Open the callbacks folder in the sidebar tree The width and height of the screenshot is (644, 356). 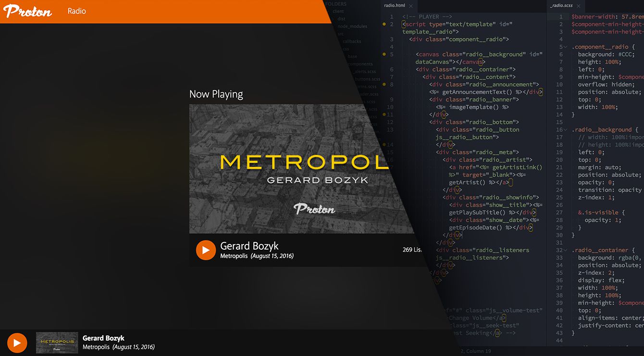pos(352,41)
